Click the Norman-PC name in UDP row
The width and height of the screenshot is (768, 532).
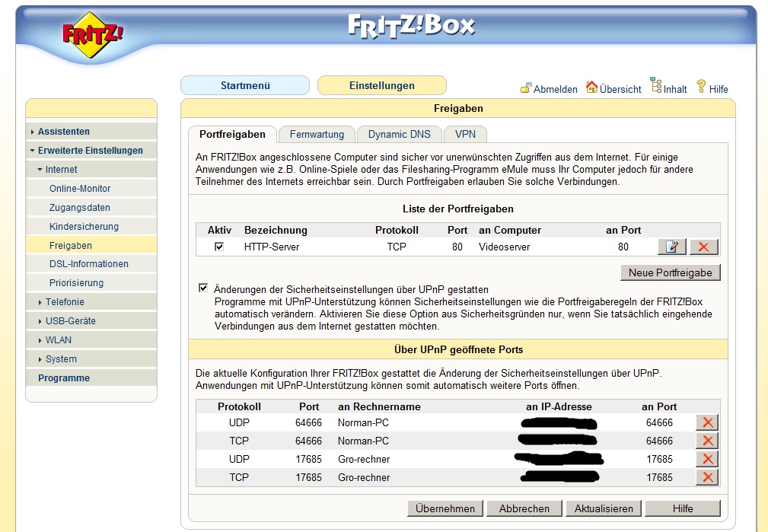363,422
